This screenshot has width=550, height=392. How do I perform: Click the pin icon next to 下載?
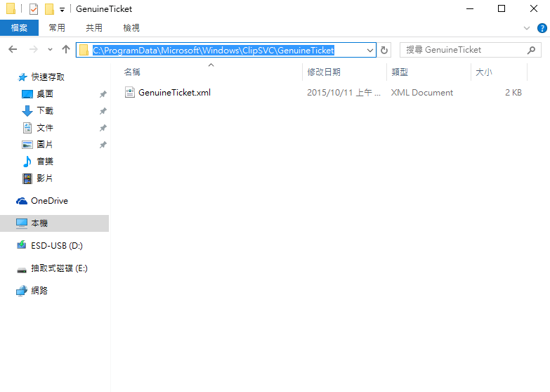103,111
